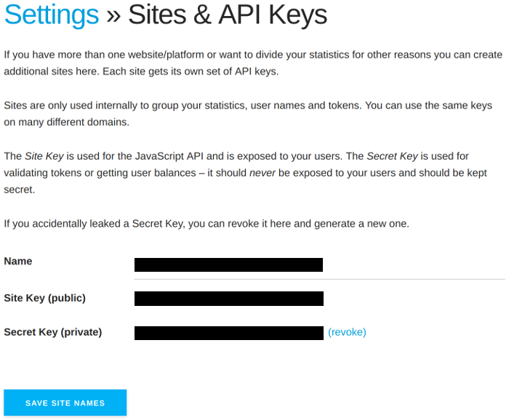Click the revoke link beside Secret Key
This screenshot has width=509, height=420.
click(x=347, y=332)
